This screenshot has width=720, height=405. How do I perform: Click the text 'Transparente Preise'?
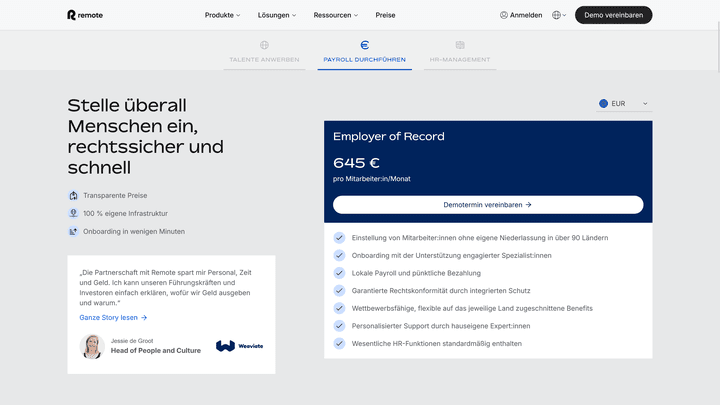tap(115, 196)
